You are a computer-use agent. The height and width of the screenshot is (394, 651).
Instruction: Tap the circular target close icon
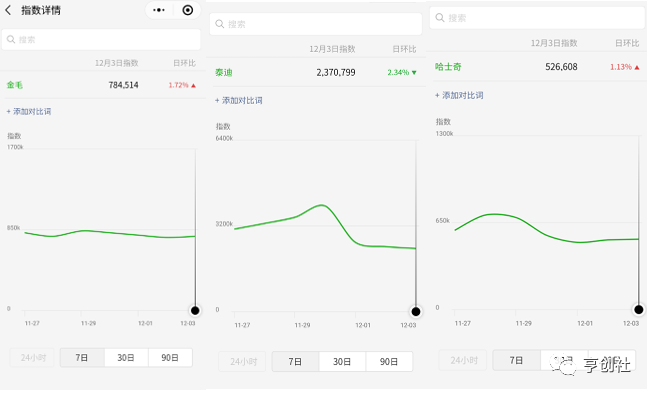(188, 10)
